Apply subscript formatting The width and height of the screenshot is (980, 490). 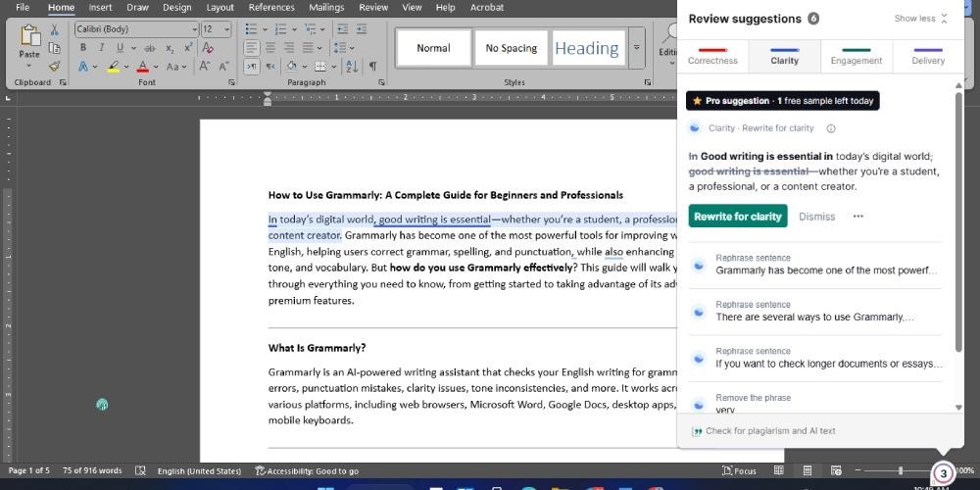[x=170, y=48]
